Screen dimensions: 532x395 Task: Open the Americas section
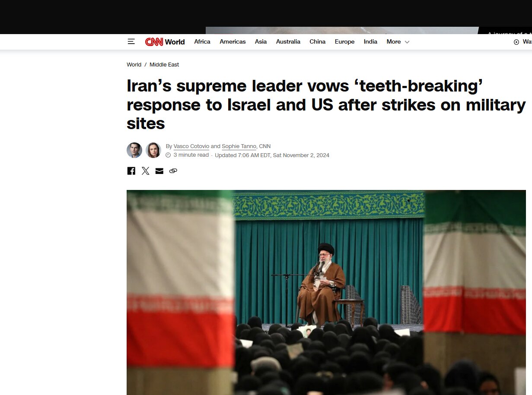point(233,42)
